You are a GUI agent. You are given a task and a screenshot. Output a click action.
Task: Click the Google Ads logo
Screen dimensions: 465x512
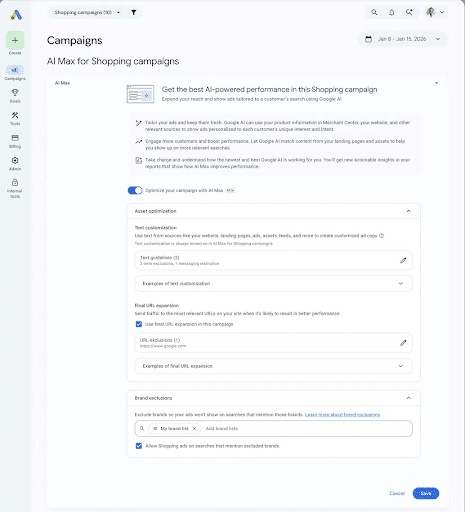(16, 15)
